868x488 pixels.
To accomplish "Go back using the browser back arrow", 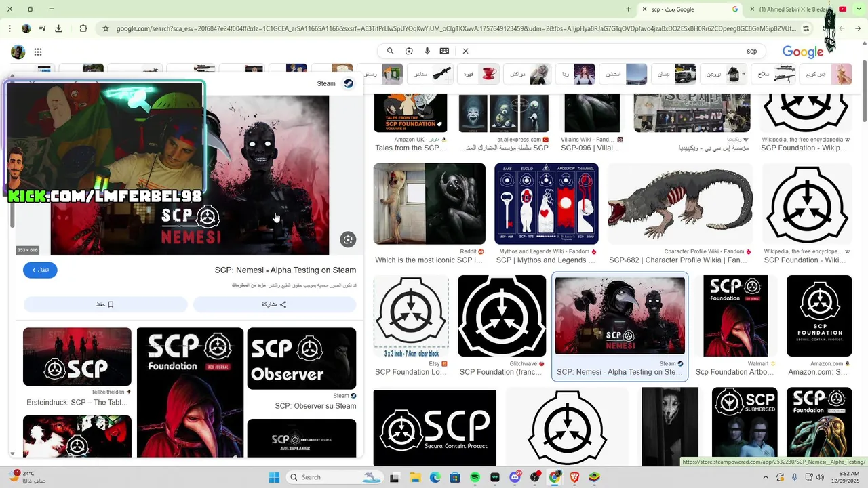I will [x=856, y=28].
